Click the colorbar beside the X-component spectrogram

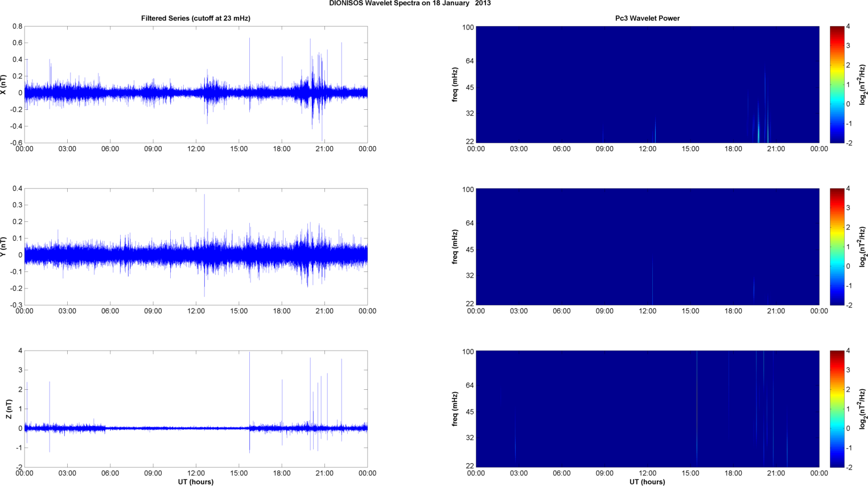pyautogui.click(x=837, y=84)
